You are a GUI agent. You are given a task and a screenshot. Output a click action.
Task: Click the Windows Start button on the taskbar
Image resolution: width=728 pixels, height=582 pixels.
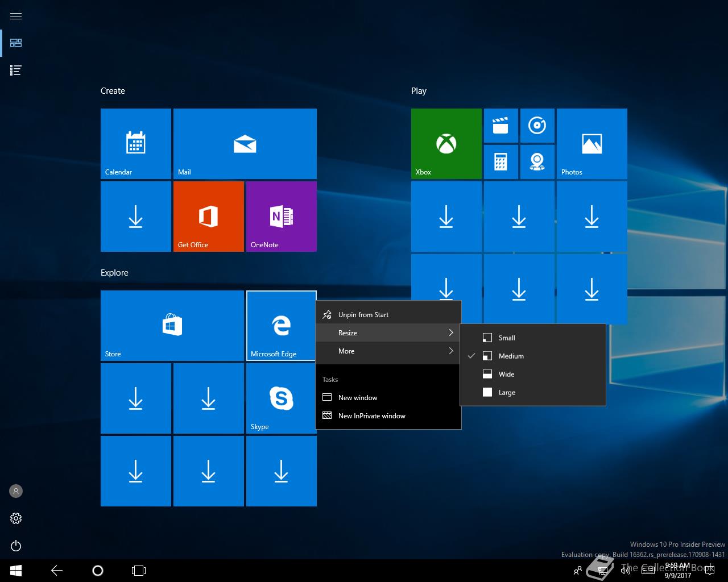(x=16, y=571)
